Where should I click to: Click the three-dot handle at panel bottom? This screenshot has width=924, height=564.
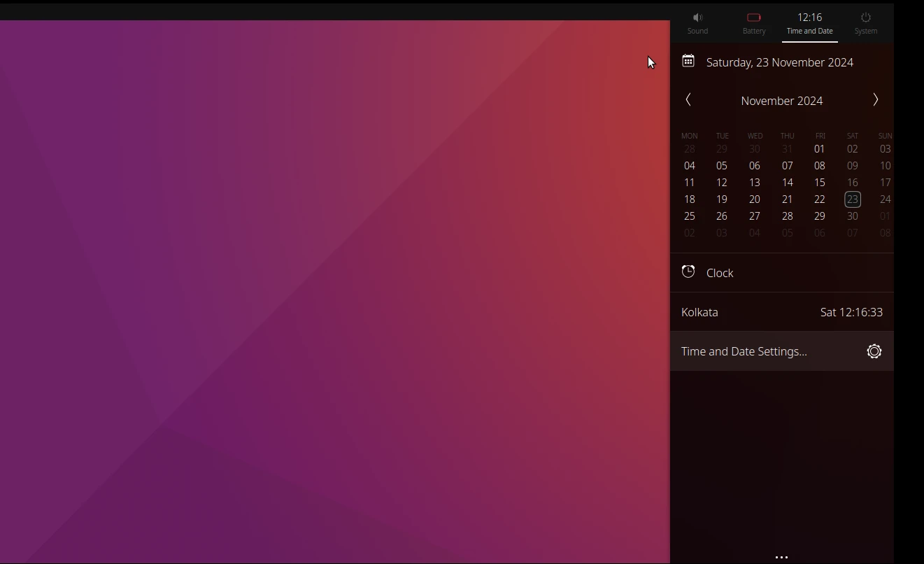pos(781,557)
